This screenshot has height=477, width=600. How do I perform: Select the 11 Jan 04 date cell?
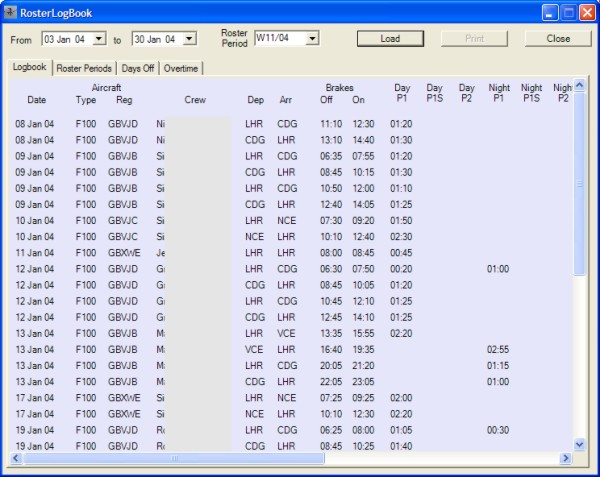pos(34,253)
